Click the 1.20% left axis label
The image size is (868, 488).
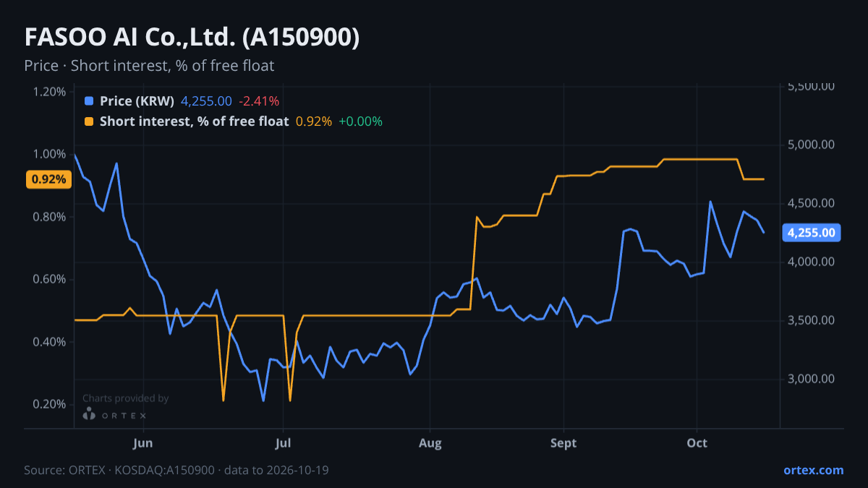[49, 92]
